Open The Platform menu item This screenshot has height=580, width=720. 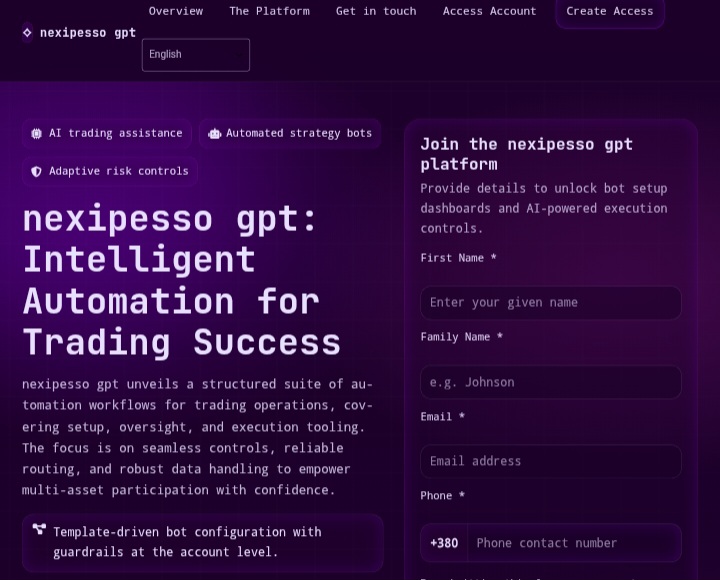click(x=270, y=11)
